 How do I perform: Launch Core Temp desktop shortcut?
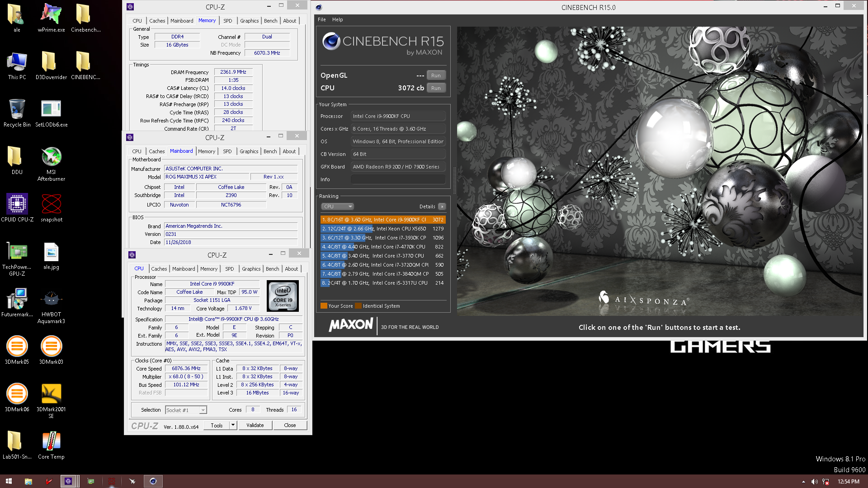pyautogui.click(x=51, y=445)
